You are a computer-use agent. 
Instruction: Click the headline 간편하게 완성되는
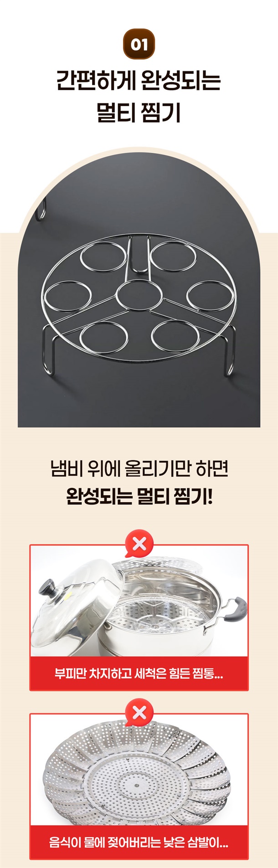[x=139, y=80]
